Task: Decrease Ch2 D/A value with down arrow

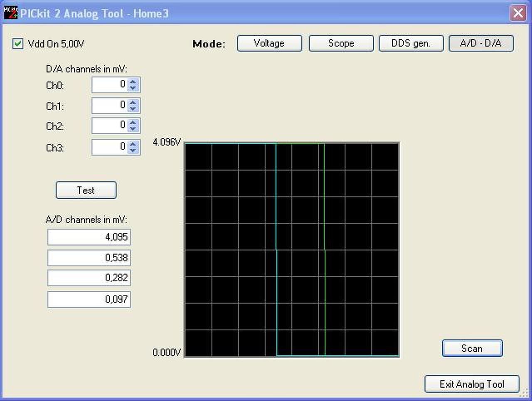Action: pyautogui.click(x=133, y=129)
